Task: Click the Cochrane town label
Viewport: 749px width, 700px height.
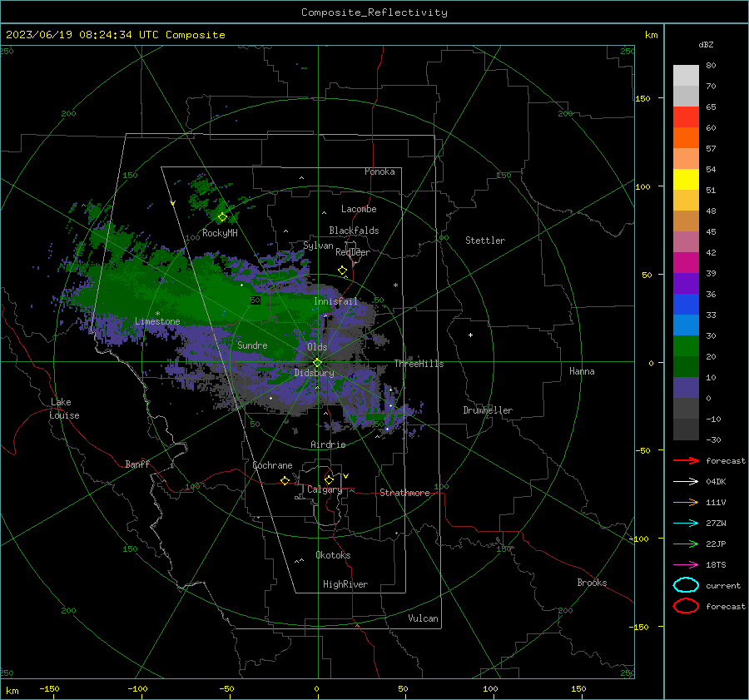Action: click(272, 465)
